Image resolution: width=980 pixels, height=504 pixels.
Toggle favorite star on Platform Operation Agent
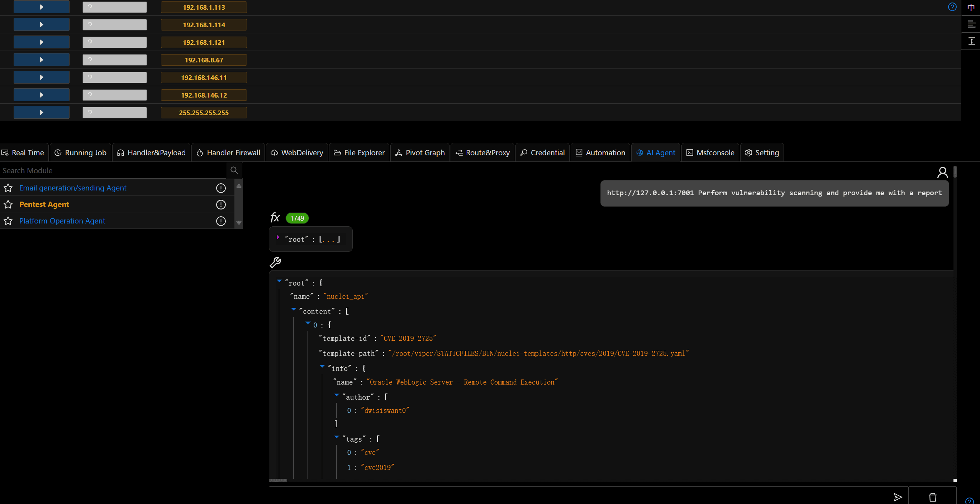pyautogui.click(x=8, y=221)
